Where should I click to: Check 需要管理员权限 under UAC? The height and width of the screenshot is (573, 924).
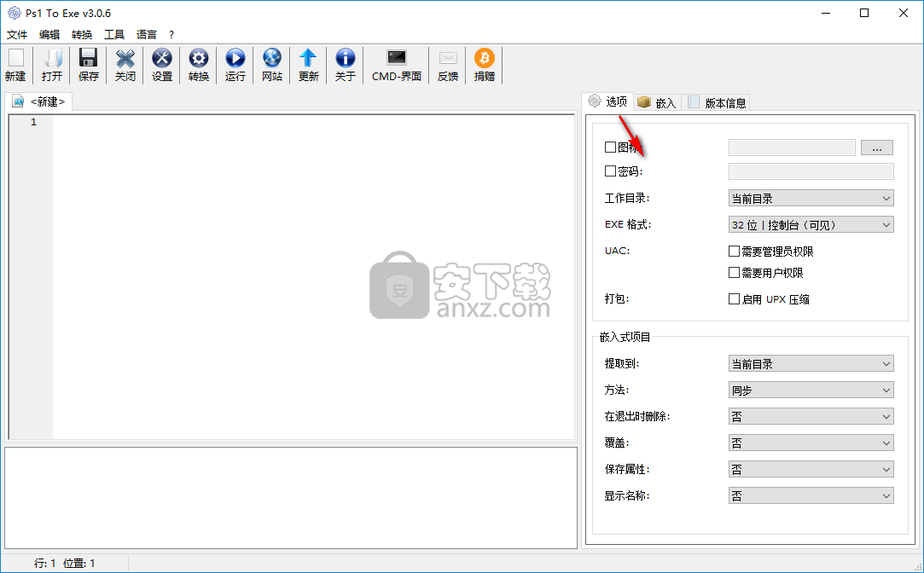point(735,252)
